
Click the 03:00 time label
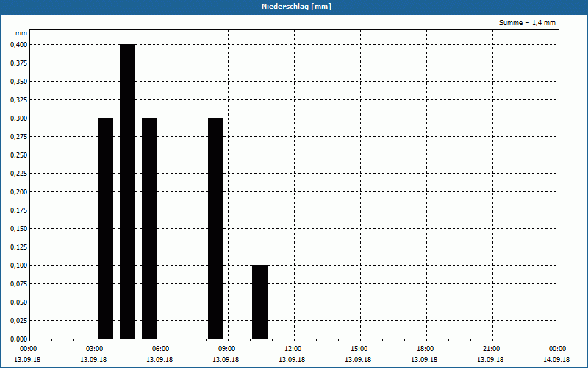tap(95, 349)
